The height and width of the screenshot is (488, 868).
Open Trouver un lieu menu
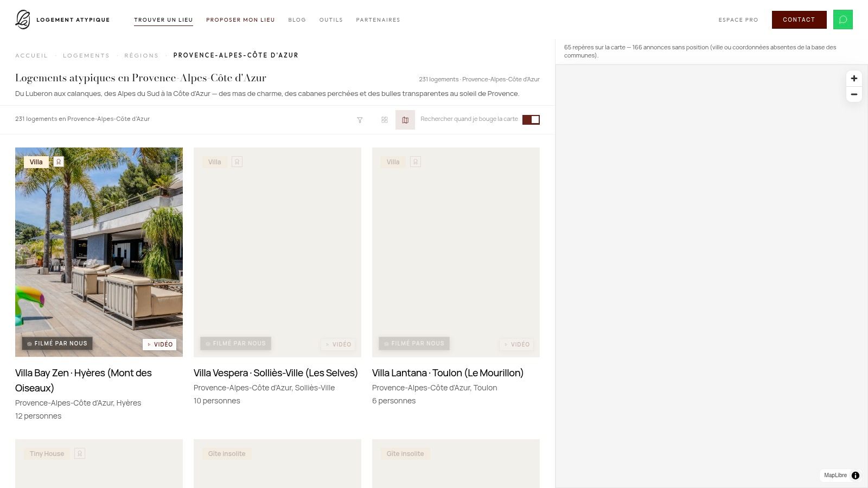click(x=163, y=20)
